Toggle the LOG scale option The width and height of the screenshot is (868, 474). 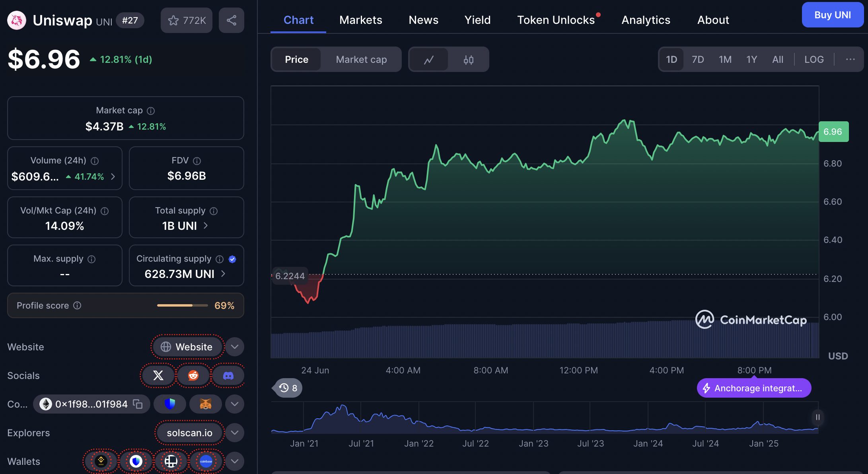point(814,60)
